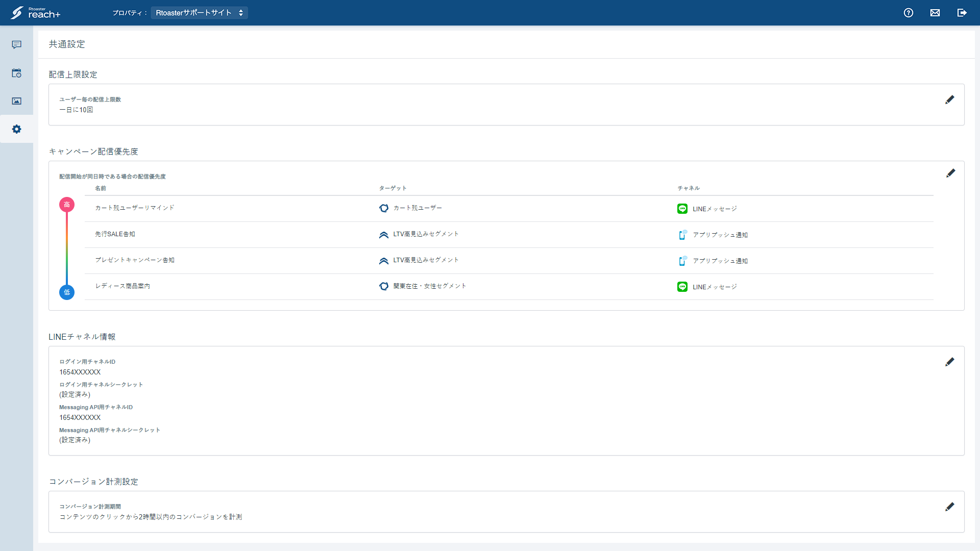Click the help question mark icon

(909, 13)
